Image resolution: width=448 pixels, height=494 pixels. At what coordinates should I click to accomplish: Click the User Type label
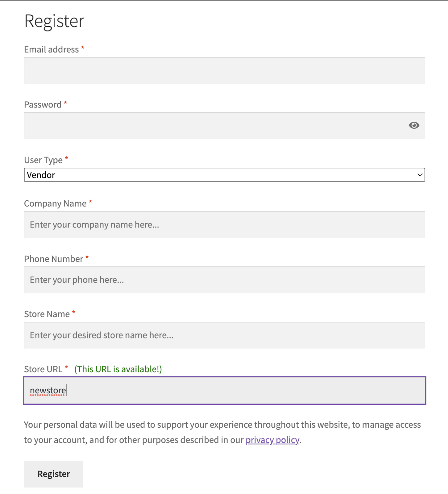(44, 160)
